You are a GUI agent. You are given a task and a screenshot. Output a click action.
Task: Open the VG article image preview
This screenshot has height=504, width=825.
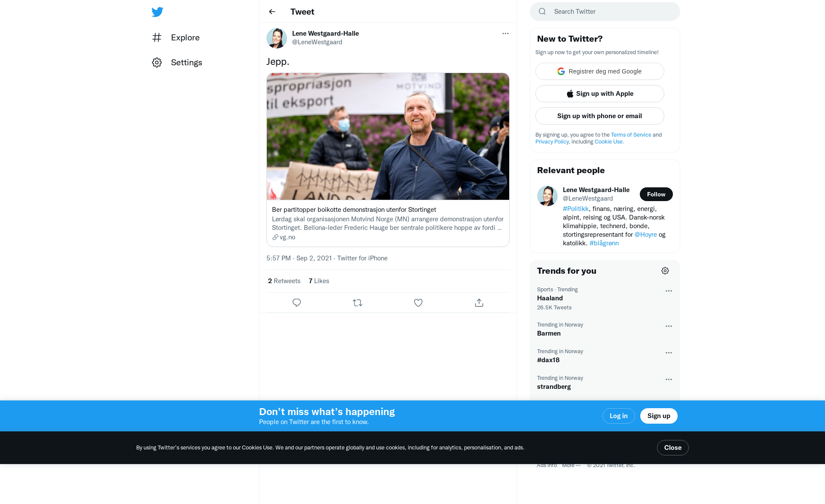tap(388, 136)
